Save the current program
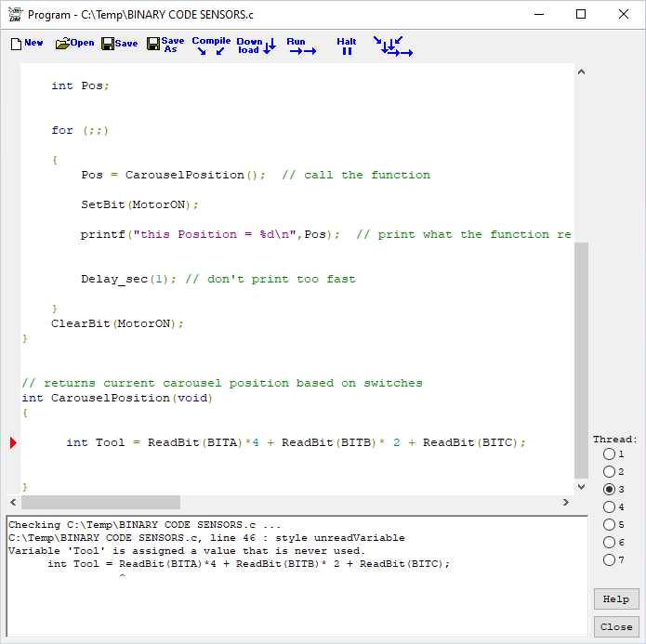Viewport: 646px width, 644px height. click(x=119, y=44)
